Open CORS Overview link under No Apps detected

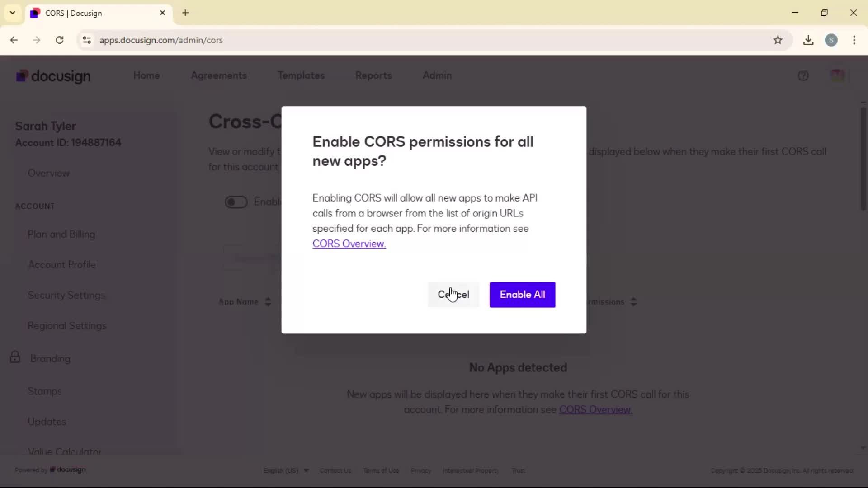595,409
